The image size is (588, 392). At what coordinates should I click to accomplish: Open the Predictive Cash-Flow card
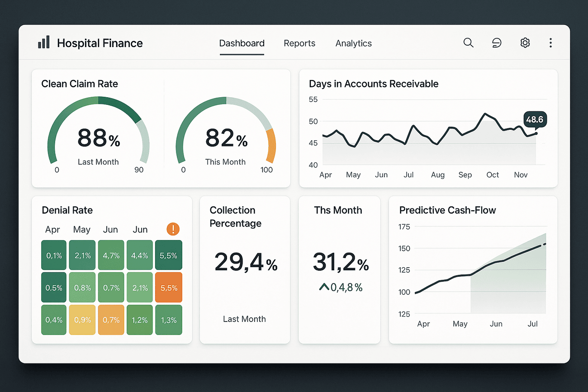point(447,210)
